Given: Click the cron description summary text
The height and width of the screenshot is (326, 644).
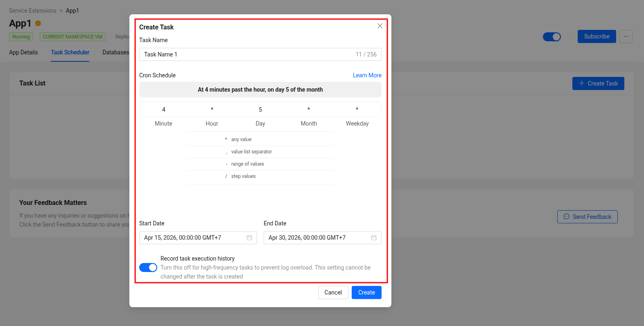Looking at the screenshot, I should 260,90.
